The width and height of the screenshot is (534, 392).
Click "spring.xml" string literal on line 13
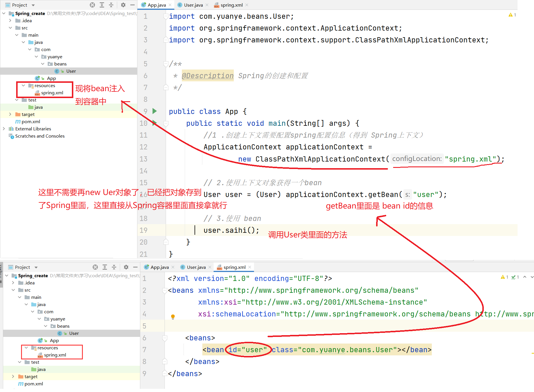pos(470,159)
